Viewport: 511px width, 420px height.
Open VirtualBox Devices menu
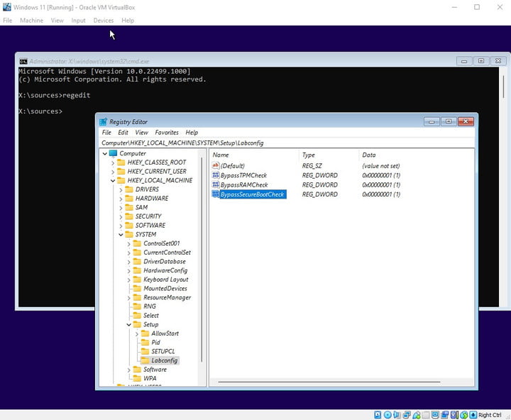pos(104,20)
